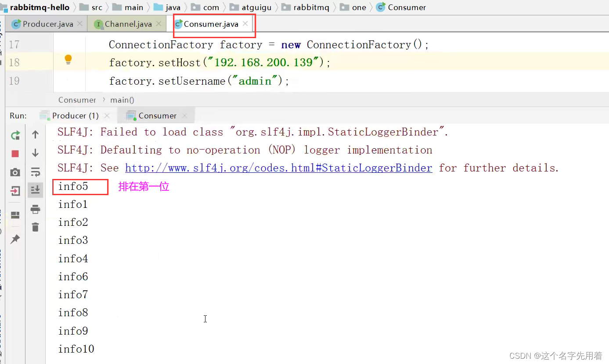Click info7 console output line
The height and width of the screenshot is (364, 609).
click(73, 295)
